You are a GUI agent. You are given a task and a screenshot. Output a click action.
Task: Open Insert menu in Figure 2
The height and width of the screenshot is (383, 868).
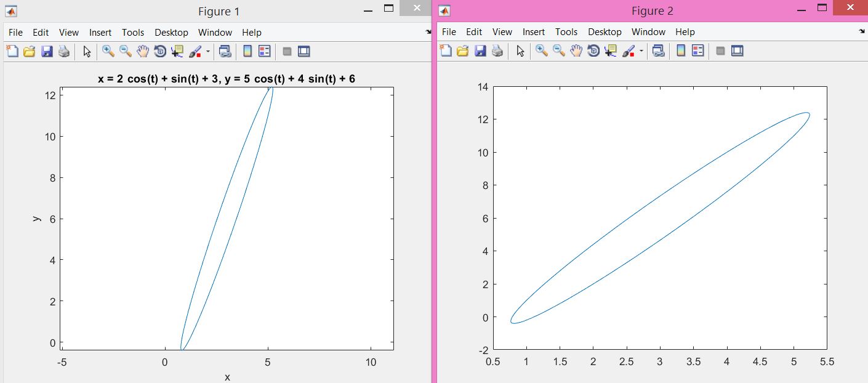[x=534, y=31]
